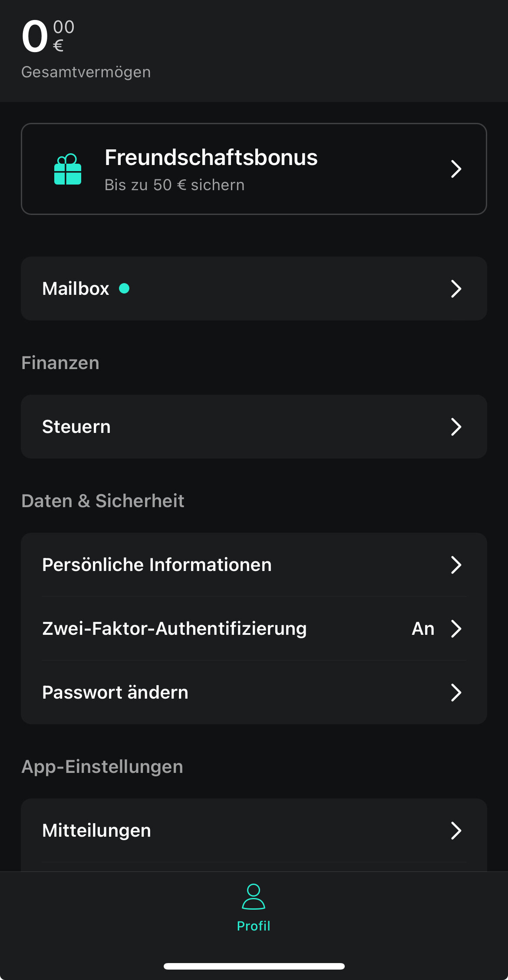Tap the teal gift box icon
The height and width of the screenshot is (980, 508).
pos(68,169)
